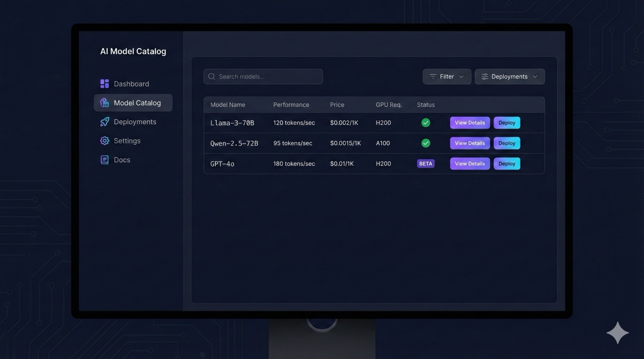The height and width of the screenshot is (359, 644).
Task: Click the BETA status badge on GPT-4o
Action: click(426, 163)
